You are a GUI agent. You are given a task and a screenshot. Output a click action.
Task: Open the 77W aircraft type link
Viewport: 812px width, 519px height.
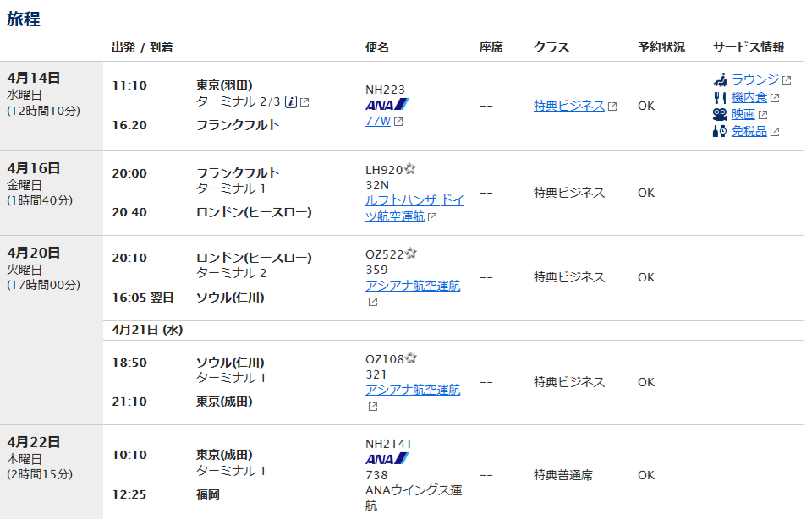click(378, 121)
